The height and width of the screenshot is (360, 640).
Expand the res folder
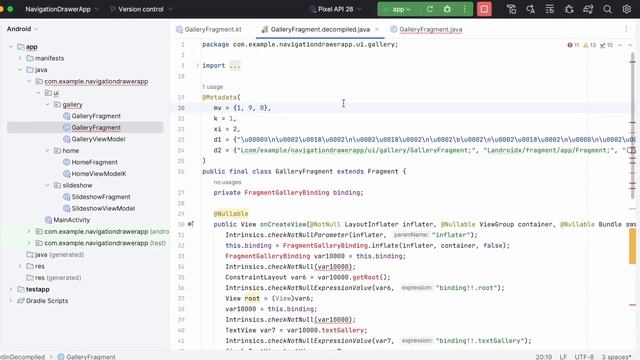point(20,266)
